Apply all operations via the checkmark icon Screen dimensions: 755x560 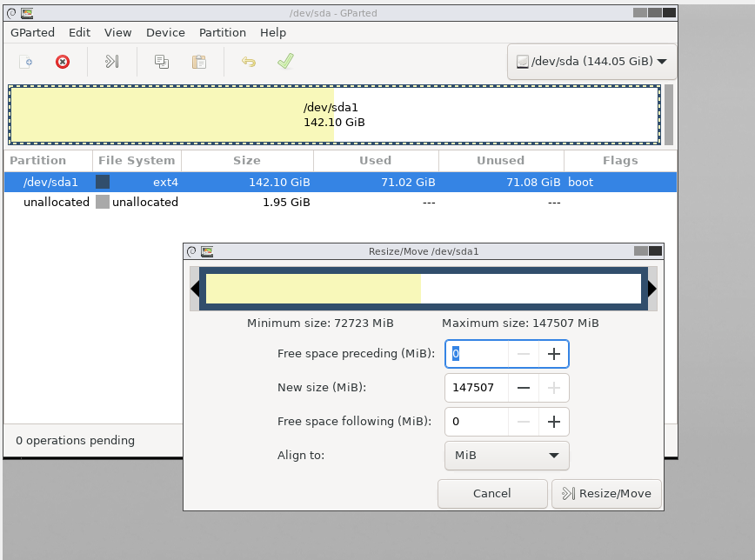(x=284, y=61)
